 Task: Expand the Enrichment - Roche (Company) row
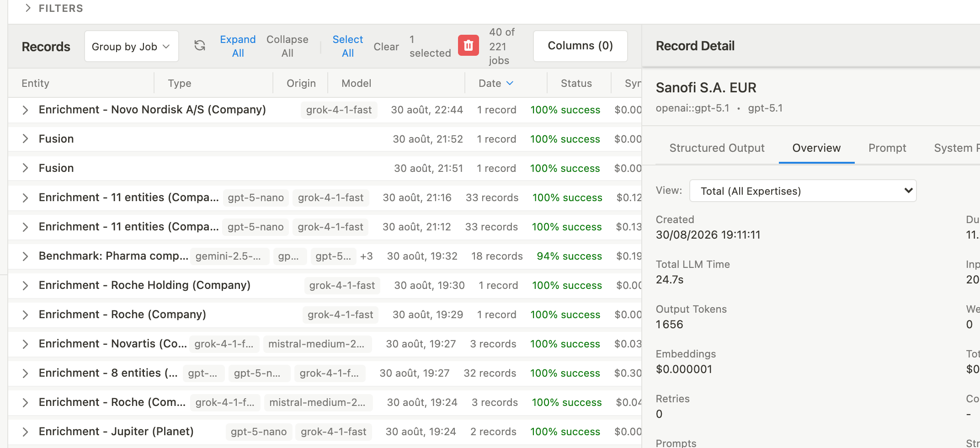pyautogui.click(x=26, y=315)
